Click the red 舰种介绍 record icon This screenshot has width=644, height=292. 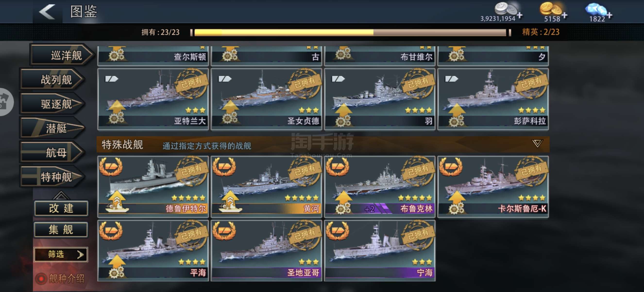41,278
